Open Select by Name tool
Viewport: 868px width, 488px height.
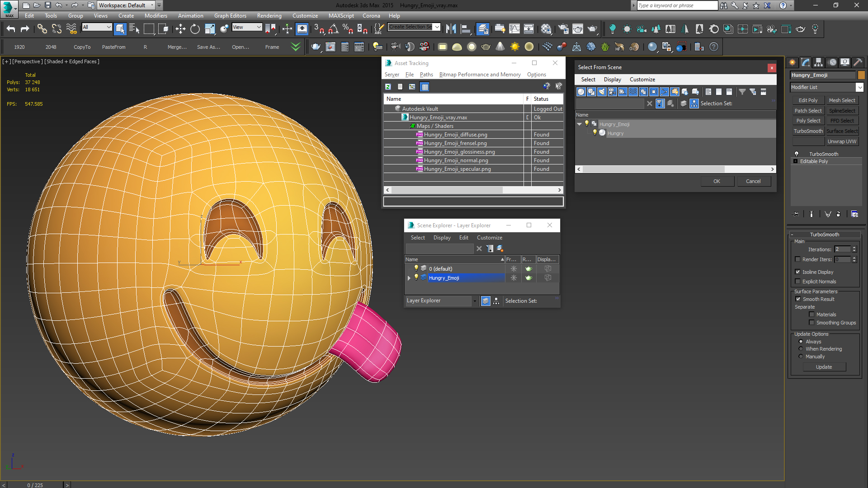point(134,29)
